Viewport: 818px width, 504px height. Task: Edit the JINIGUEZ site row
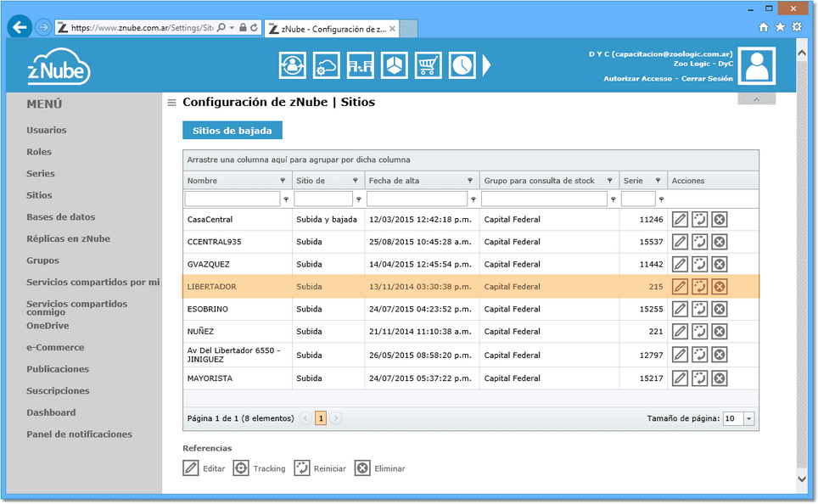(680, 356)
